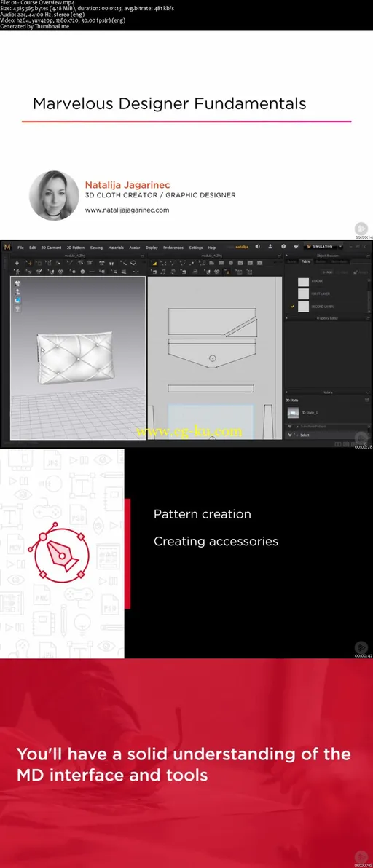Click the user account icon in top bar

click(270, 246)
